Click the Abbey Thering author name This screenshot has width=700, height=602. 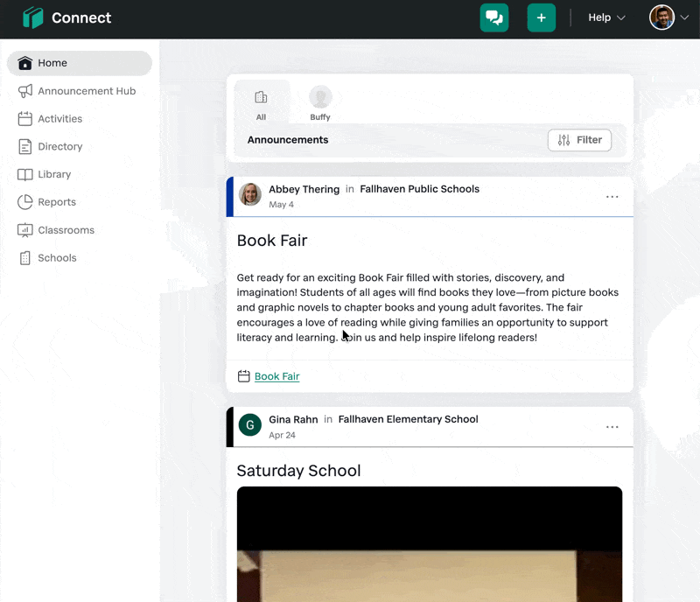(304, 189)
